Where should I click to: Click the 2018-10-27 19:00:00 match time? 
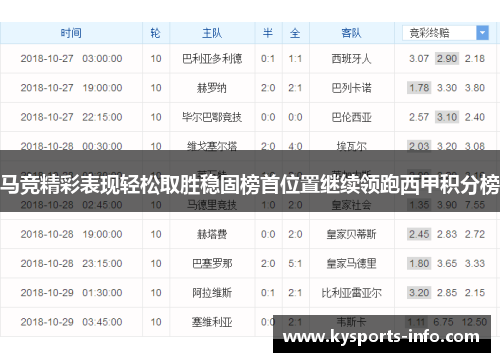pyautogui.click(x=71, y=88)
